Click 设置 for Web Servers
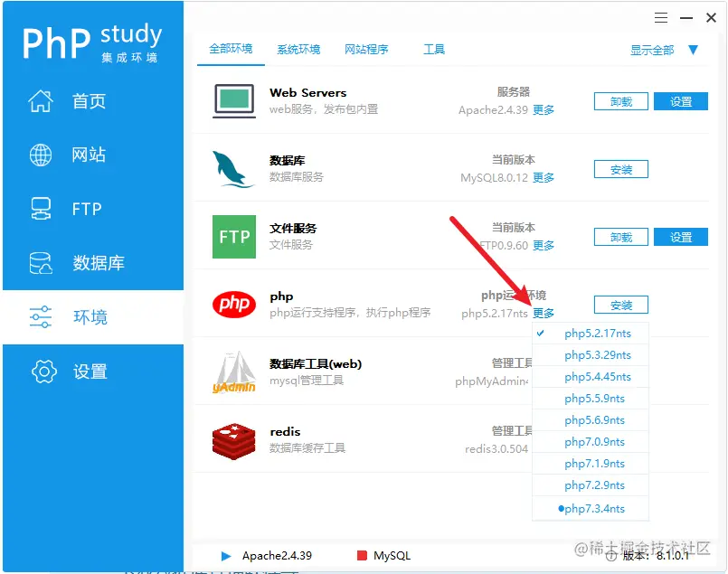The height and width of the screenshot is (574, 728). point(681,101)
